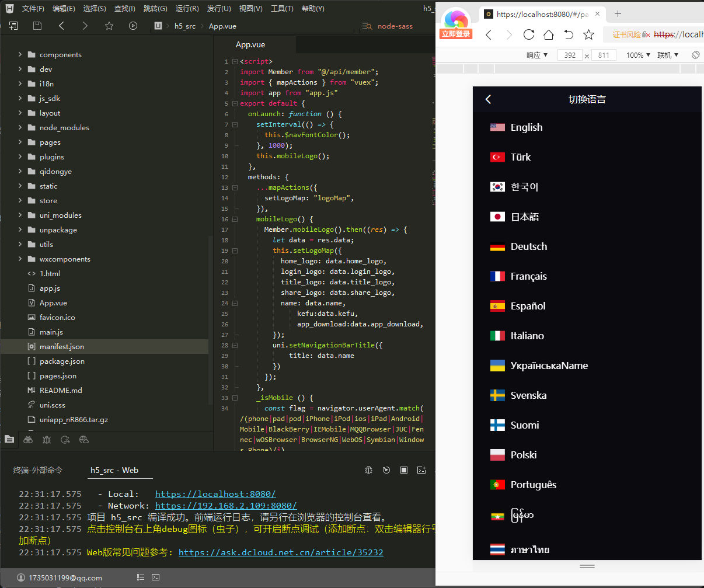This screenshot has width=704, height=588.
Task: Expand the components folder in file tree
Action: [x=20, y=54]
